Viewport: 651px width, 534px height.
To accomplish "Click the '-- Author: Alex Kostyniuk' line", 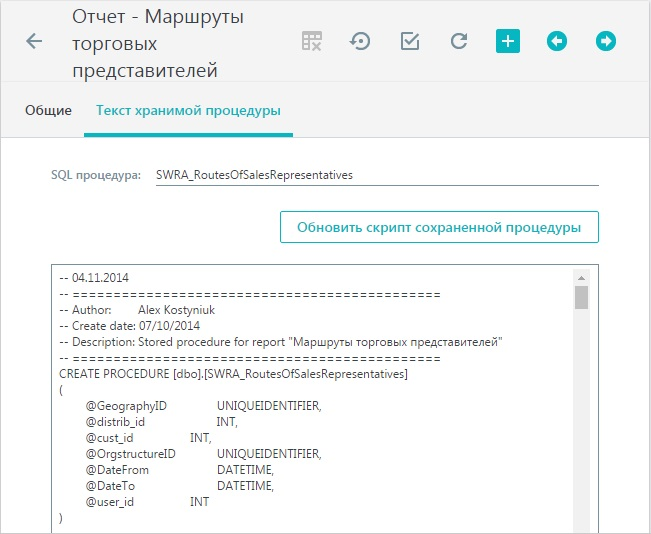I will tap(137, 310).
